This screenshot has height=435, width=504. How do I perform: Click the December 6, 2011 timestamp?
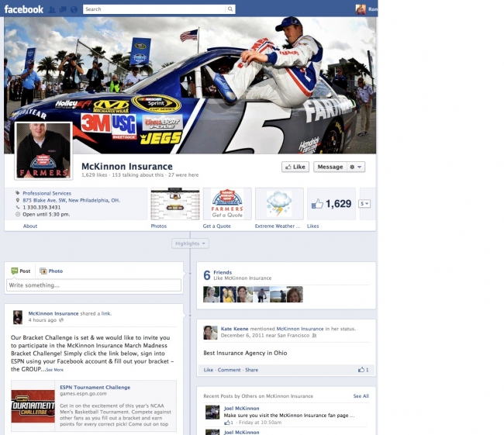pyautogui.click(x=241, y=335)
